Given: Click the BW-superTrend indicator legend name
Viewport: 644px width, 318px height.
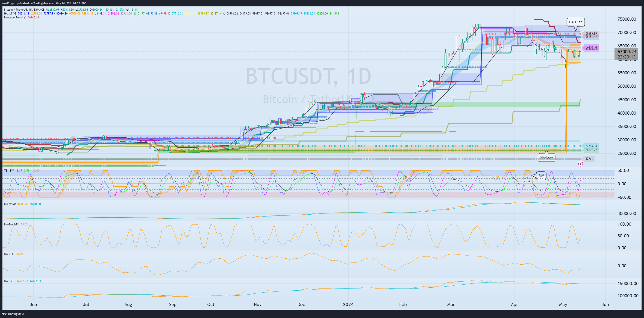Looking at the screenshot, I should pyautogui.click(x=13, y=18).
